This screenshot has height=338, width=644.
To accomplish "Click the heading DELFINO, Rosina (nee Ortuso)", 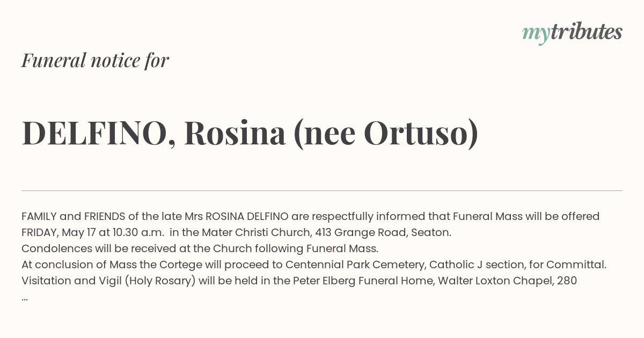I will (x=250, y=134).
